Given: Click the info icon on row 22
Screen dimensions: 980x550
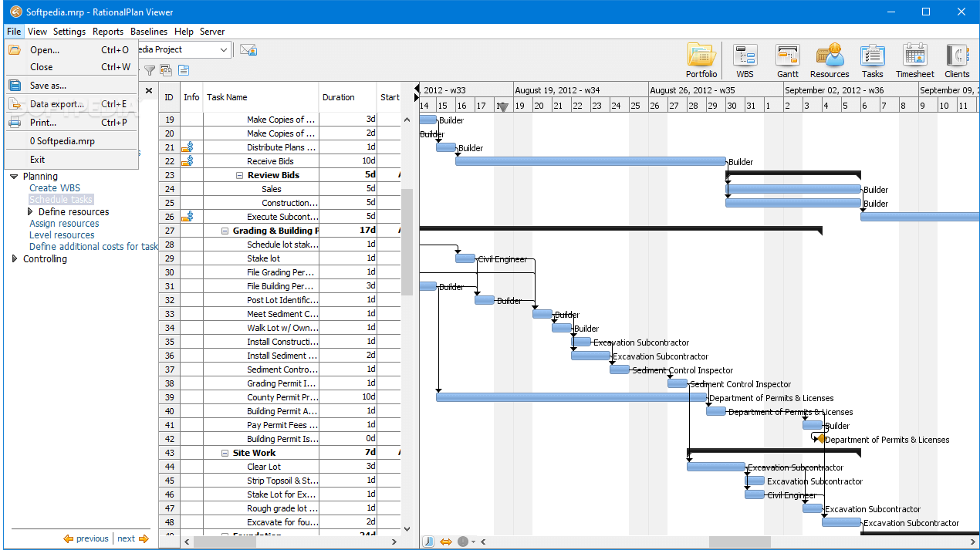Looking at the screenshot, I should click(187, 161).
